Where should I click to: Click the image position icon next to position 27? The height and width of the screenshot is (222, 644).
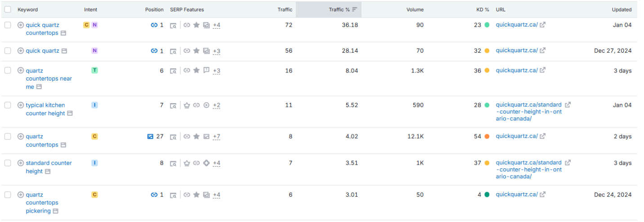click(x=151, y=136)
